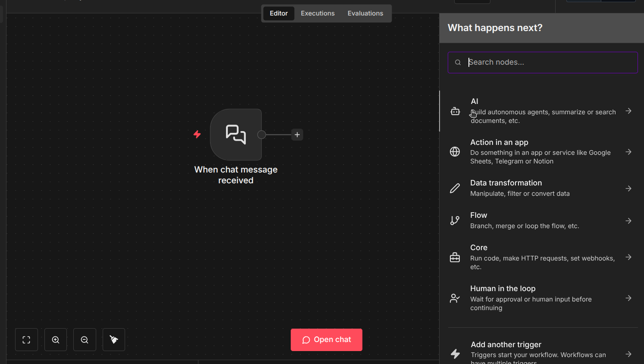The height and width of the screenshot is (364, 644).
Task: Click the Human in the loop icon
Action: [455, 298]
